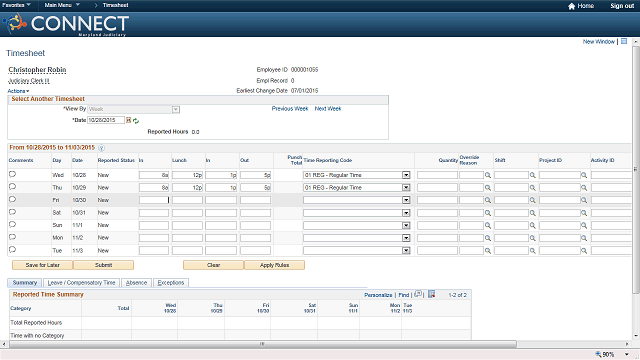Viewport: 640px width, 360px height.
Task: Switch to the Exceptions tab
Action: [171, 282]
